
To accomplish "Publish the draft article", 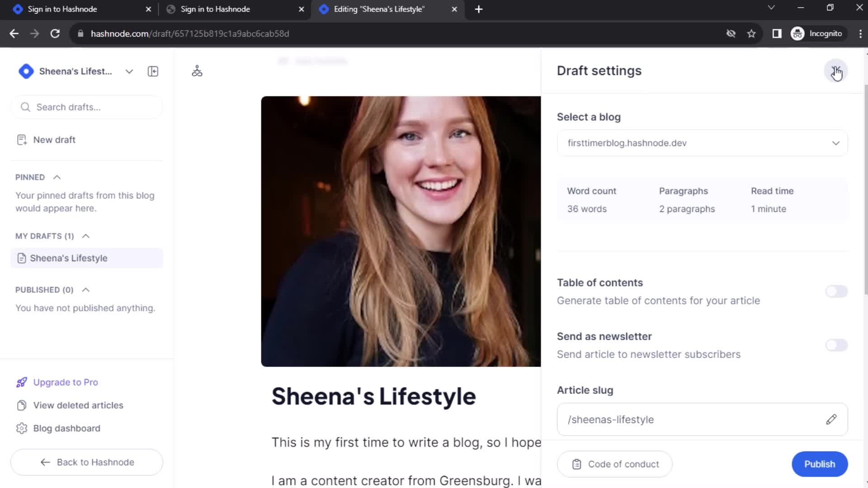I will [x=820, y=464].
